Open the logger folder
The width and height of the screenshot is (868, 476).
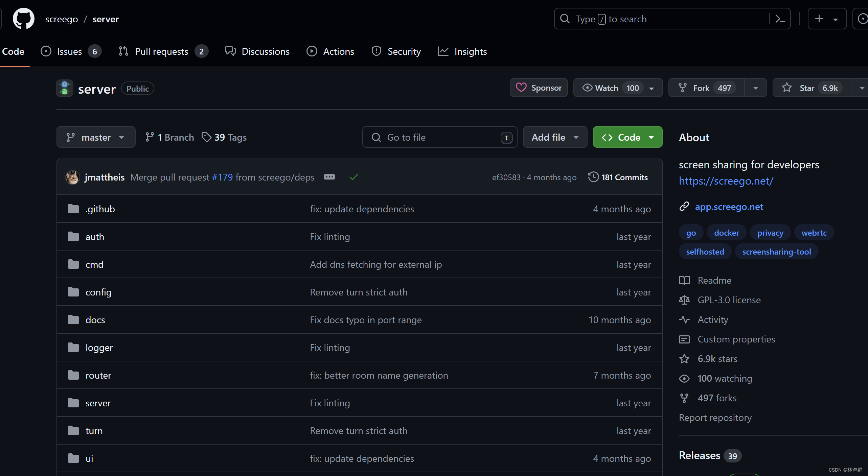point(99,348)
